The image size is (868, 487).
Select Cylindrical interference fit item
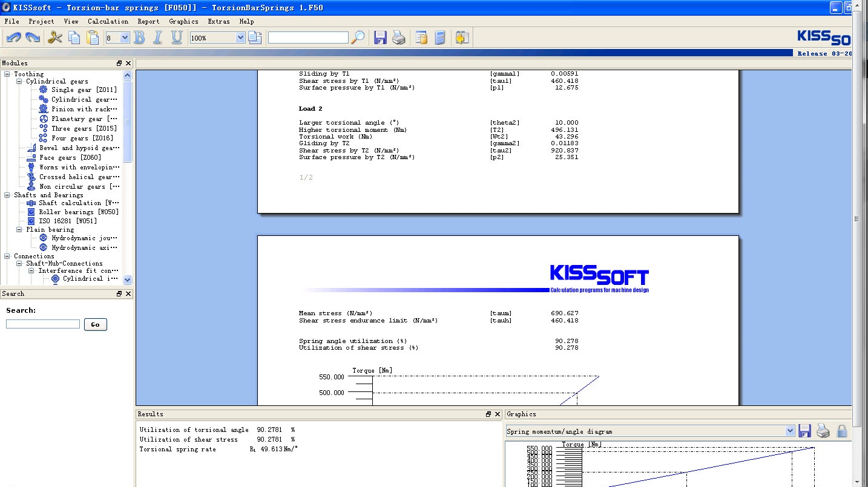(91, 279)
